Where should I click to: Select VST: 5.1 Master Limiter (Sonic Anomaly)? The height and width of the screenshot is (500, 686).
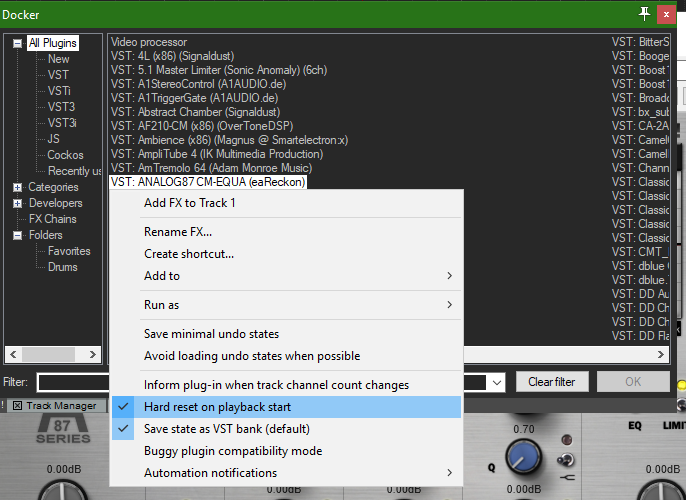219,70
